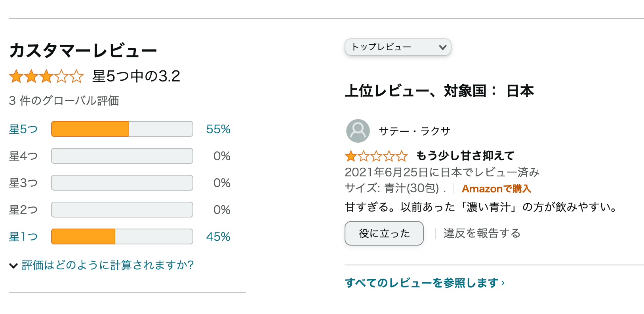This screenshot has height=314, width=644.
Task: Click the chevron before 評価はどのように計算されますか
Action: click(x=13, y=265)
